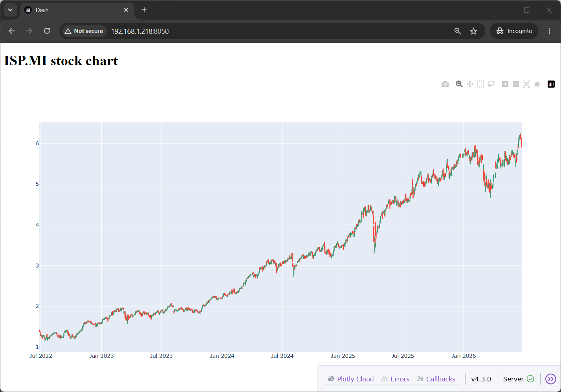This screenshot has height=392, width=561.
Task: Zoom in with the plus modebar button
Action: [505, 84]
